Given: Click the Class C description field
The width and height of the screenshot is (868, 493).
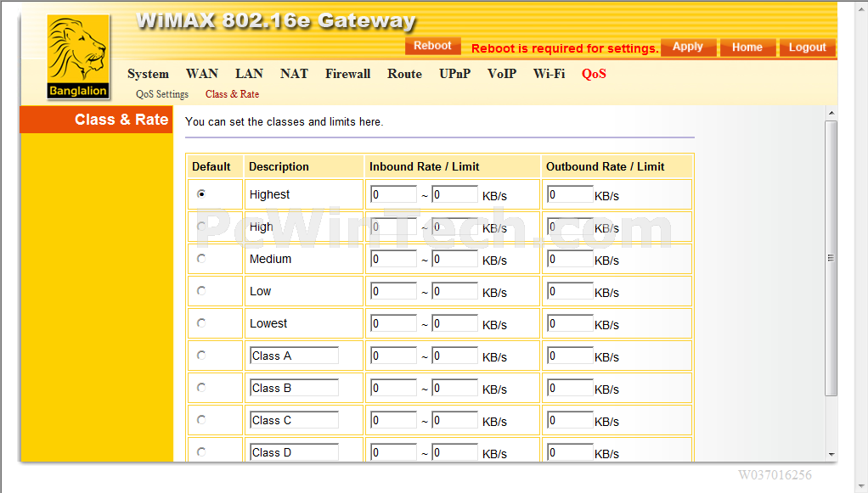Looking at the screenshot, I should (x=294, y=420).
